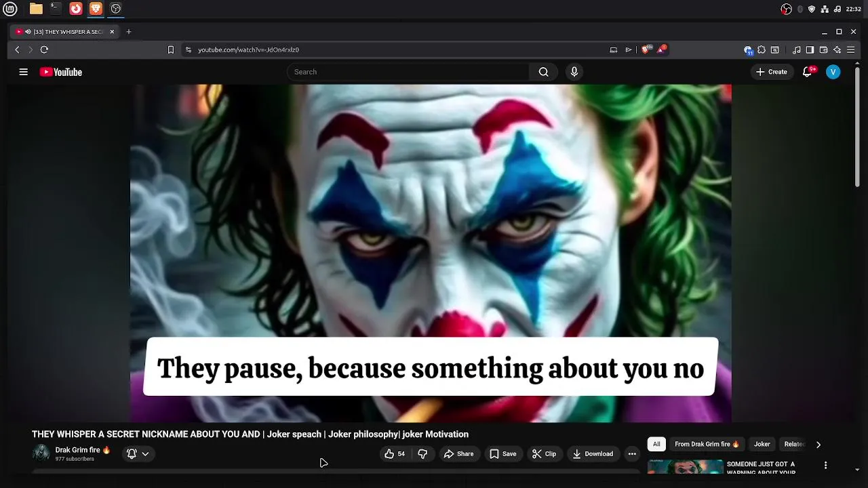Open options for SOMEONE JUST GOT video
This screenshot has width=868, height=488.
[825, 465]
